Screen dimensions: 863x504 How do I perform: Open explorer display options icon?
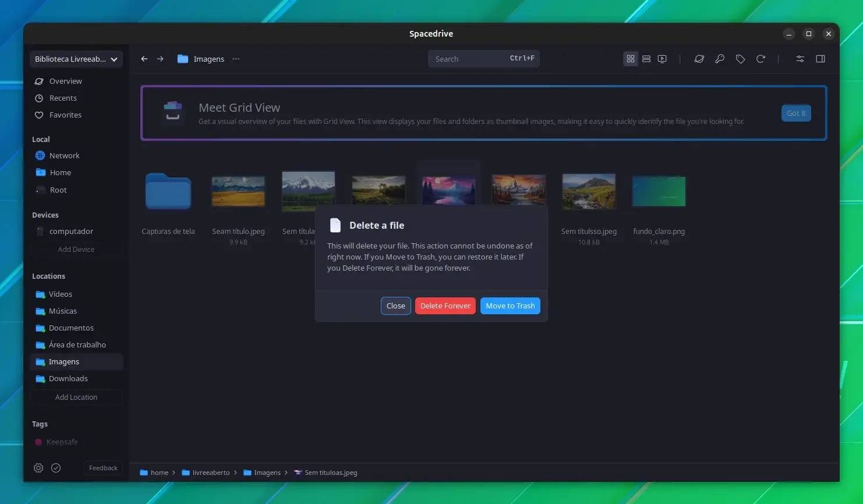click(x=800, y=59)
